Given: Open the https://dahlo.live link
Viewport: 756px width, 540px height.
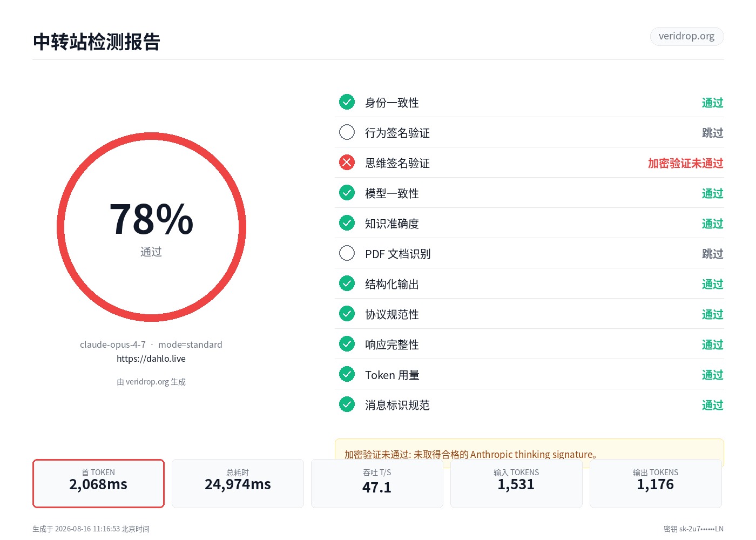Looking at the screenshot, I should (151, 359).
